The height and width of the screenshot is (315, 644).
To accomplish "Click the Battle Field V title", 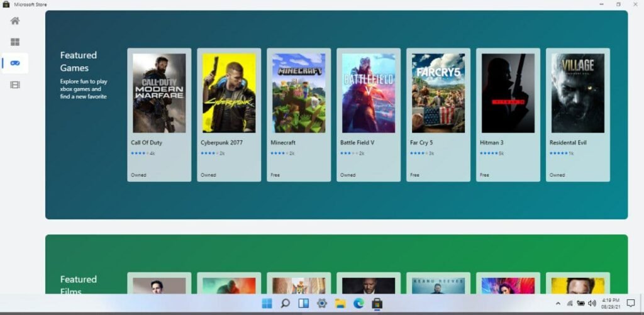I will point(357,143).
